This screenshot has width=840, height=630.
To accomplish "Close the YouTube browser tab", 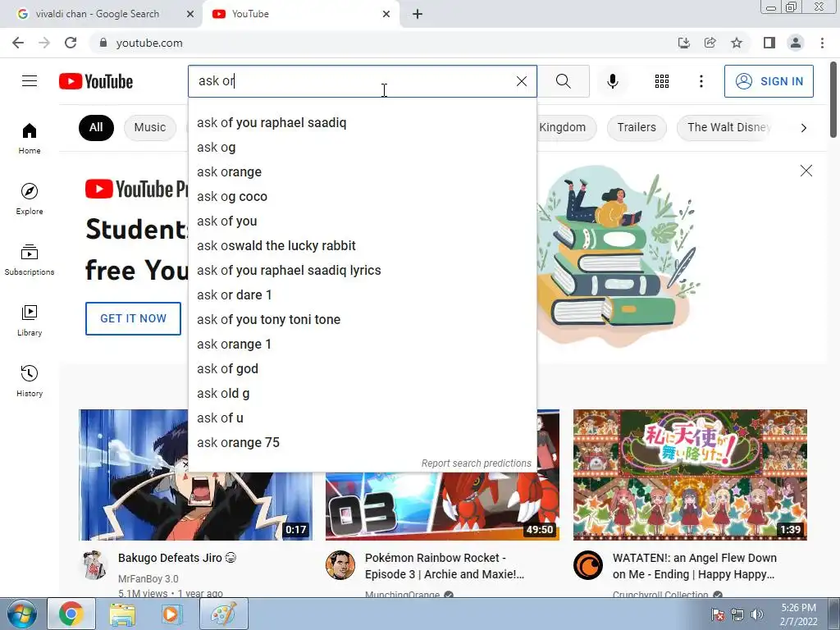I will pos(386,14).
